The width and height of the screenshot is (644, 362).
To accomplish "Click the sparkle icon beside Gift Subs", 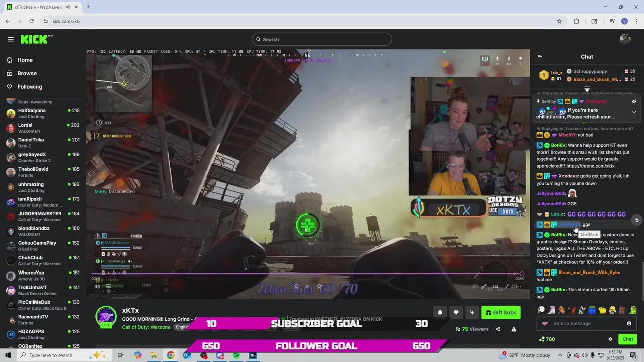I will (472, 313).
